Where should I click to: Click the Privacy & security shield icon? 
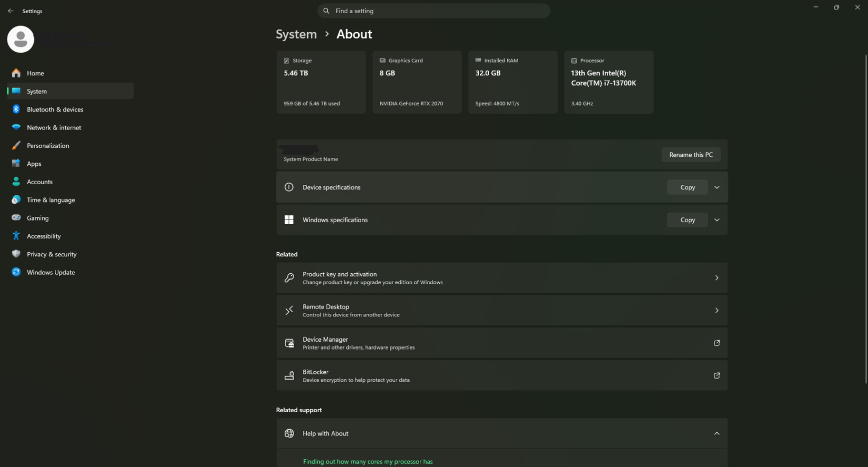click(x=16, y=254)
